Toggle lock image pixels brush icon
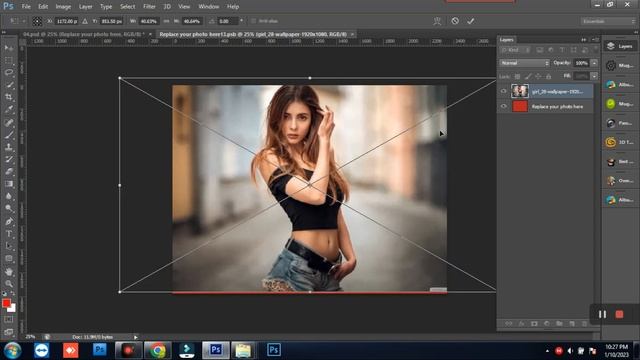The height and width of the screenshot is (360, 640). (528, 76)
